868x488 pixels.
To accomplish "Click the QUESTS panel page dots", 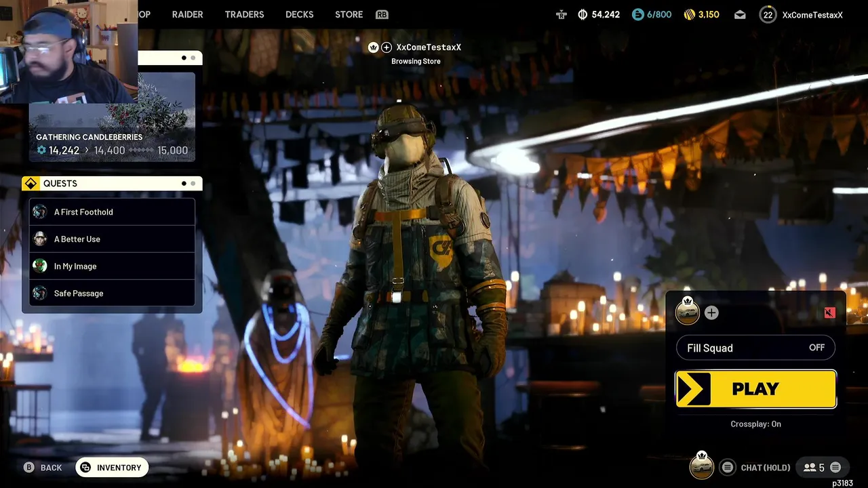I will [189, 184].
